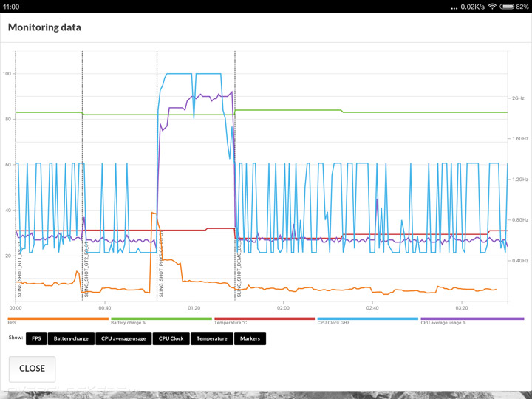Tap the 80 left axis label
The image size is (532, 399).
(8, 119)
